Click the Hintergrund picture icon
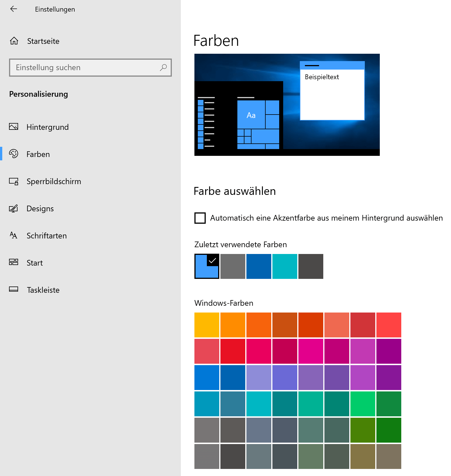Screen dimensions: 451x476 point(14,127)
